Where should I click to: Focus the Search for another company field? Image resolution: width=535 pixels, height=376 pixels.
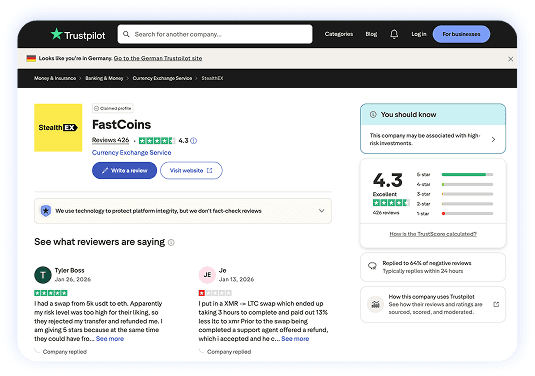(x=215, y=34)
